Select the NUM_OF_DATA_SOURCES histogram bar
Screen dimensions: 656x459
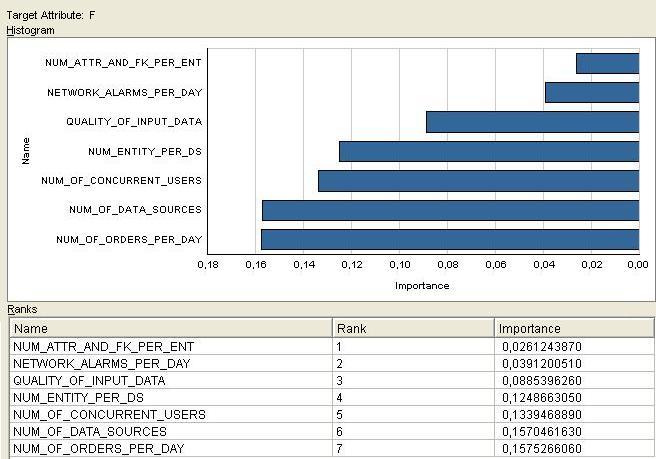click(x=450, y=210)
